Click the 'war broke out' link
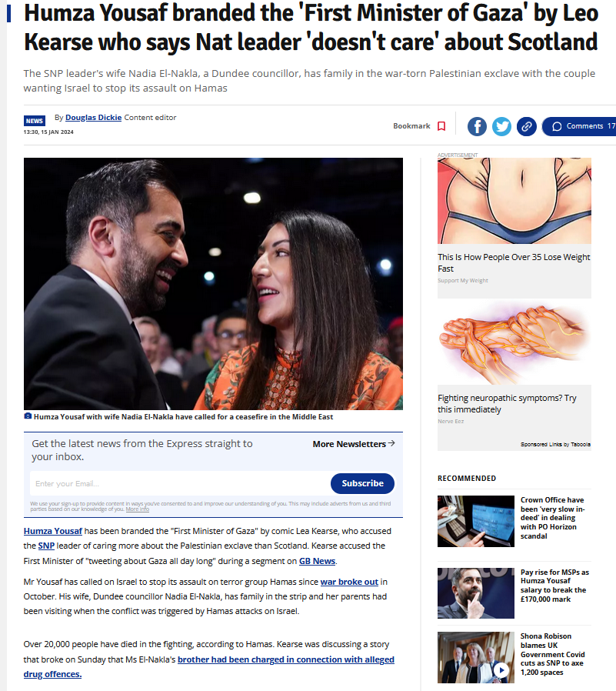The image size is (616, 691). [x=349, y=582]
